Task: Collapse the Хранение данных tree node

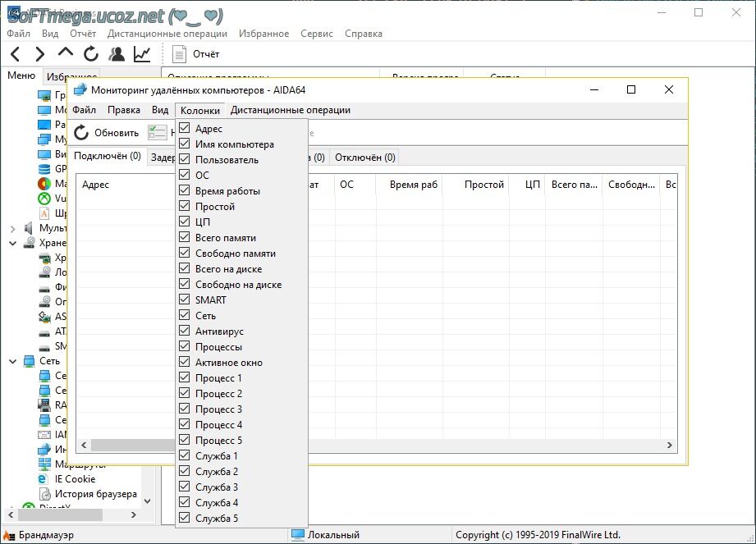Action: pos(12,243)
